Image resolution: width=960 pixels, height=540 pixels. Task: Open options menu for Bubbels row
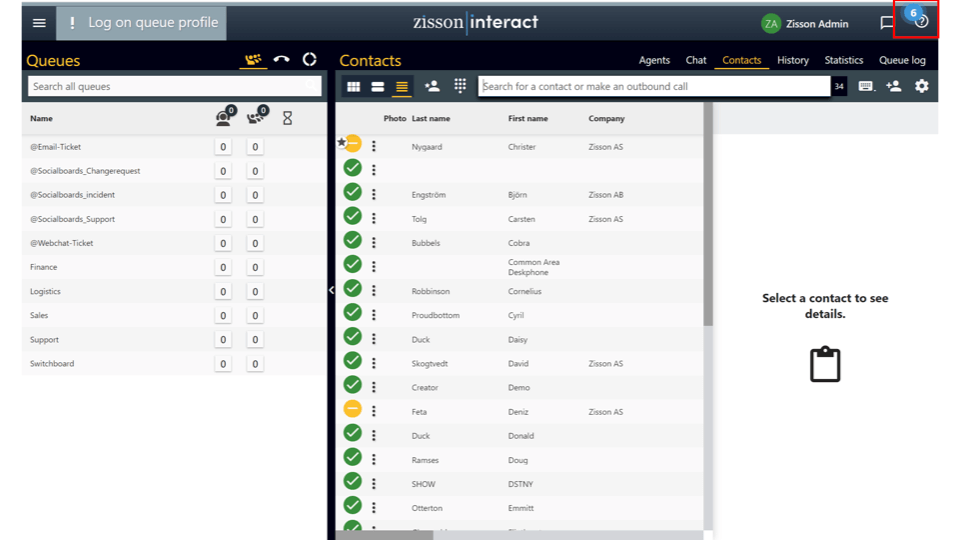pyautogui.click(x=374, y=243)
